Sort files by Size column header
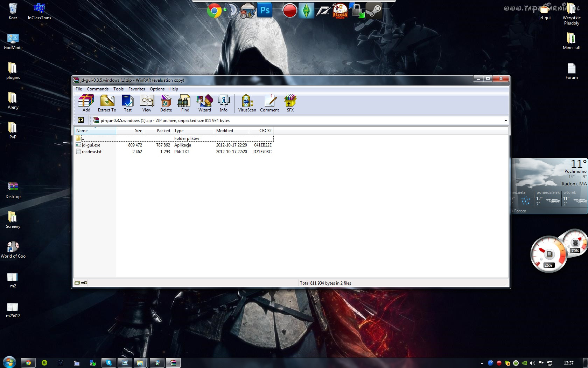 click(130, 131)
